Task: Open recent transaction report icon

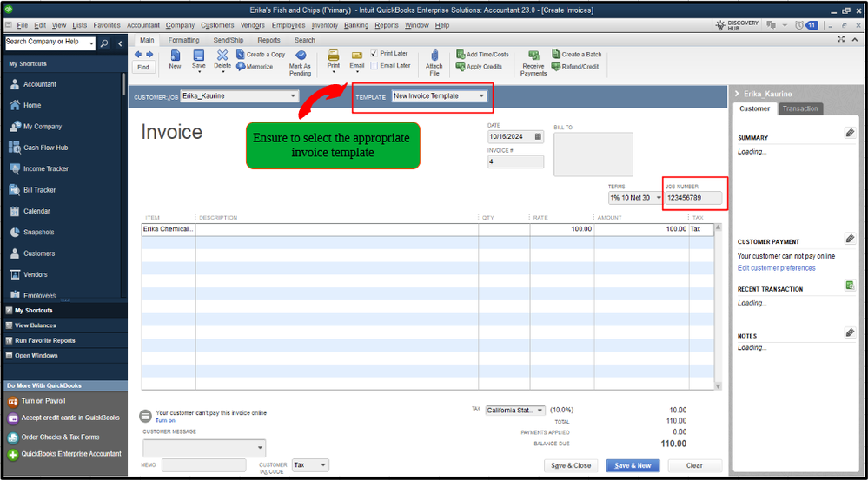Action: [850, 286]
